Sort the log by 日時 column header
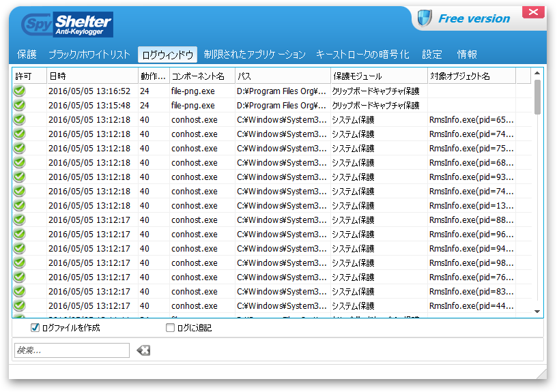The image size is (557, 392). 92,76
